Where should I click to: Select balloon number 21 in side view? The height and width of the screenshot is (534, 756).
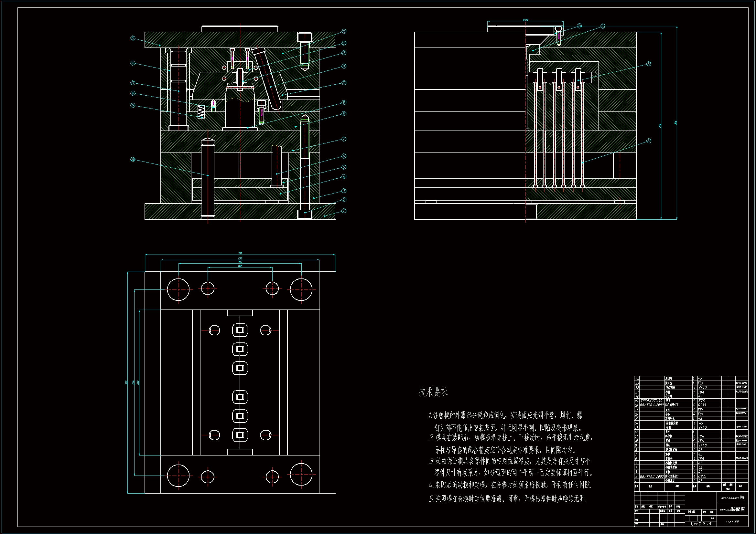[649, 141]
